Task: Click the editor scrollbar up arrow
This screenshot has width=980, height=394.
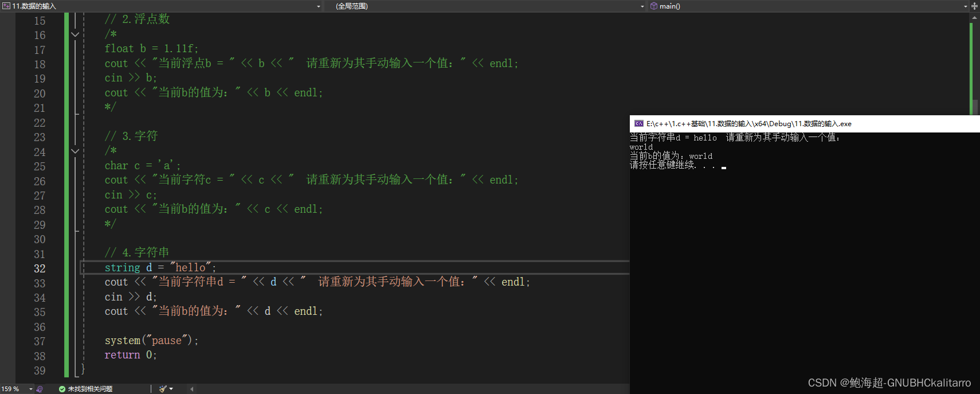Action: click(x=974, y=18)
